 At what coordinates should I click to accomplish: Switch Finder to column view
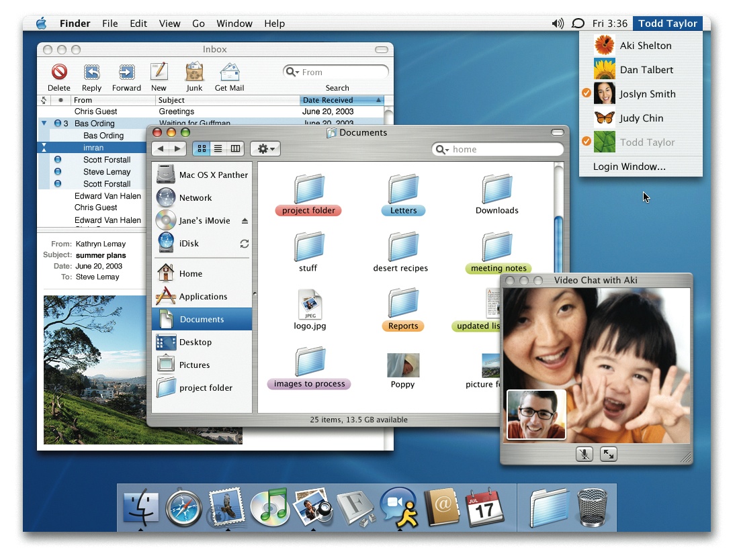235,148
